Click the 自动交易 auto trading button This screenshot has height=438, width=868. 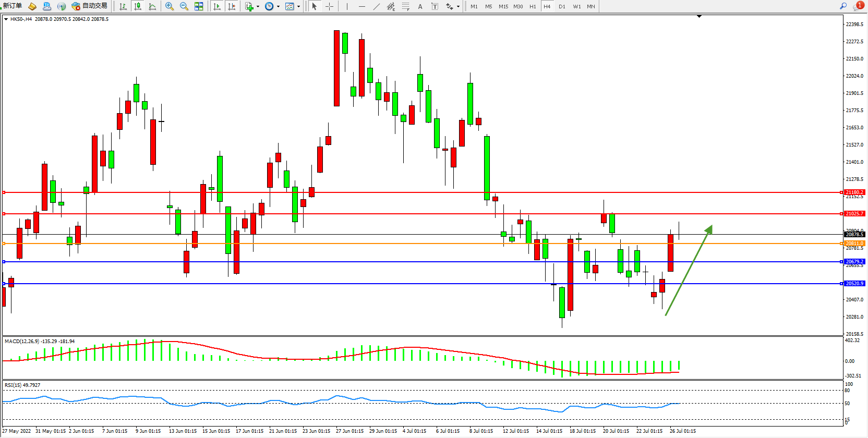(x=90, y=6)
